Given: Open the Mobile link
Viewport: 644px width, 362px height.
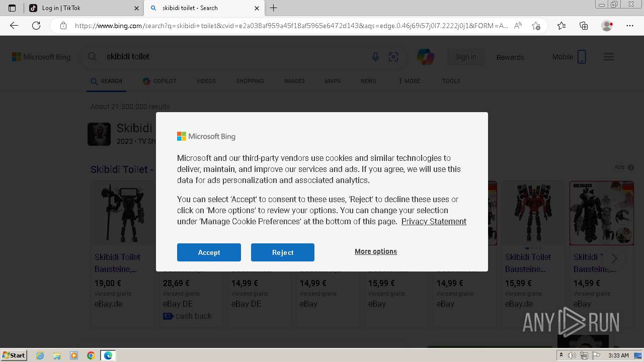Looking at the screenshot, I should (569, 57).
